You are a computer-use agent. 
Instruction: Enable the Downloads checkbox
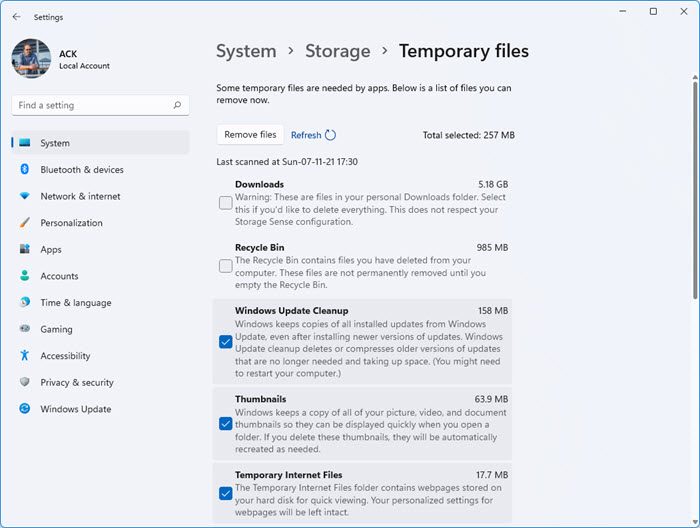point(226,203)
